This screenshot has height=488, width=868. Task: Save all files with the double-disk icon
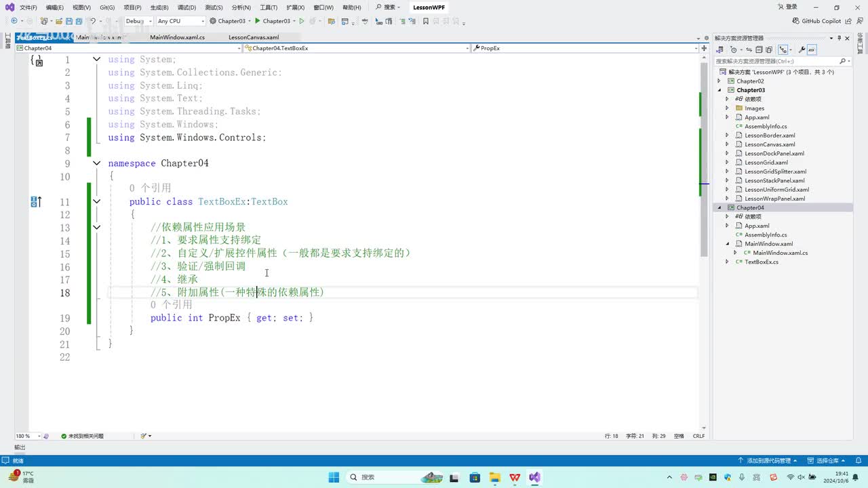coord(79,21)
